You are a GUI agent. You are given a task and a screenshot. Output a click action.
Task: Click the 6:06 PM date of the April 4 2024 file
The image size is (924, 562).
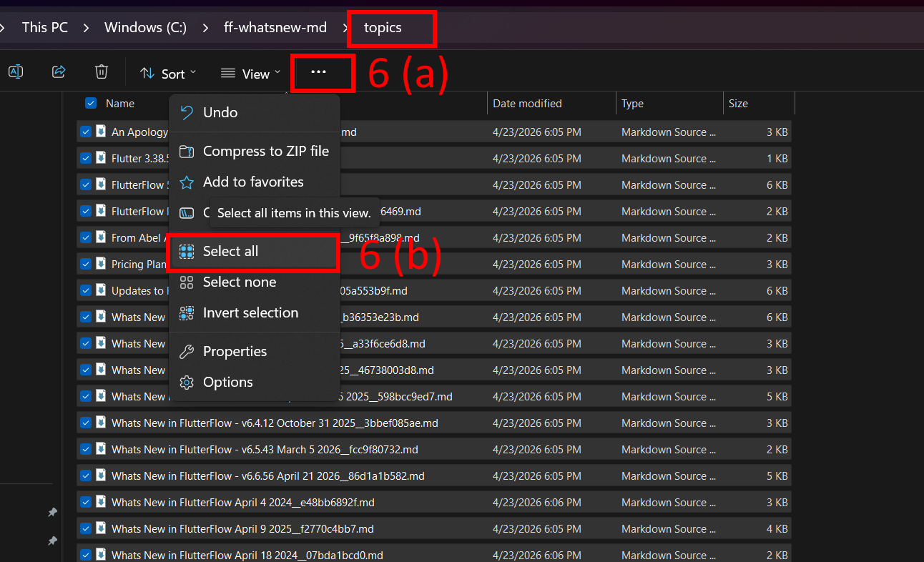(537, 502)
